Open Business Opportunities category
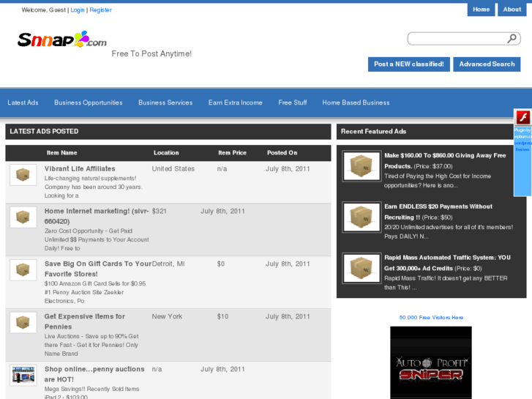Viewport: 532px width, 399px height. (x=89, y=102)
